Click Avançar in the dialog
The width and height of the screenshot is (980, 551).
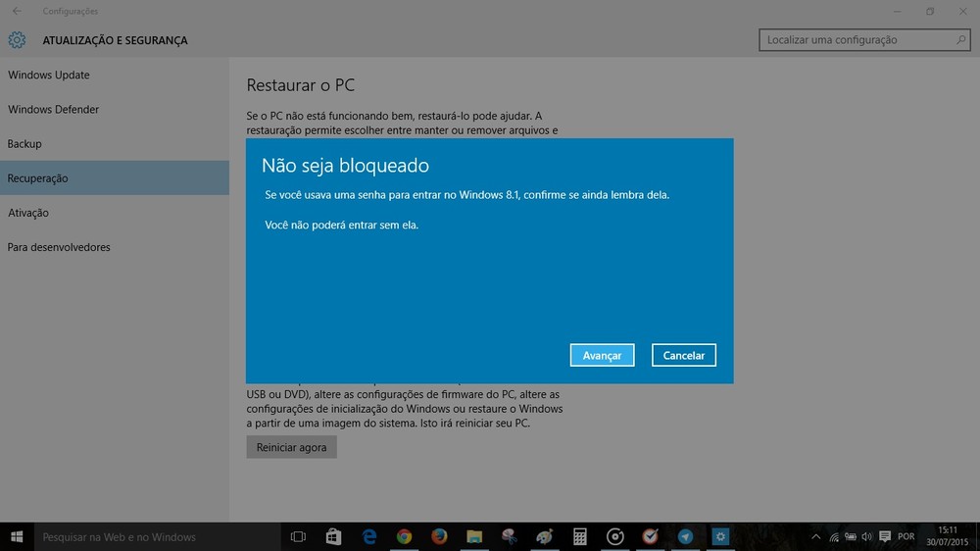pyautogui.click(x=602, y=355)
